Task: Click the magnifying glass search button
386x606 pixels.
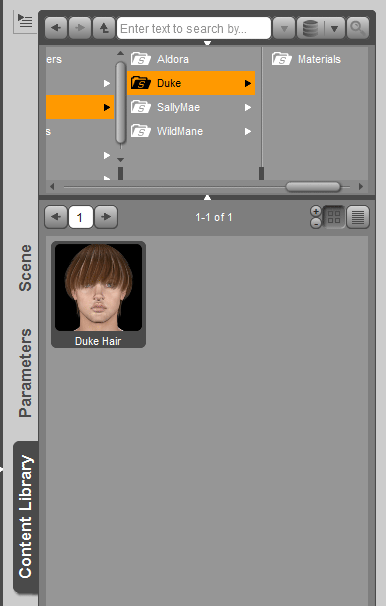Action: click(x=357, y=28)
